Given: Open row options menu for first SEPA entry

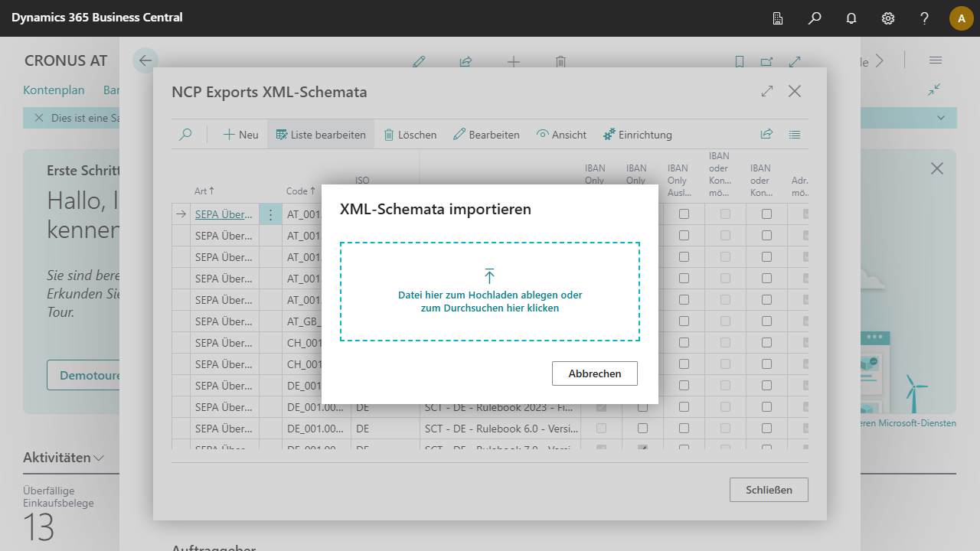Looking at the screenshot, I should 270,214.
